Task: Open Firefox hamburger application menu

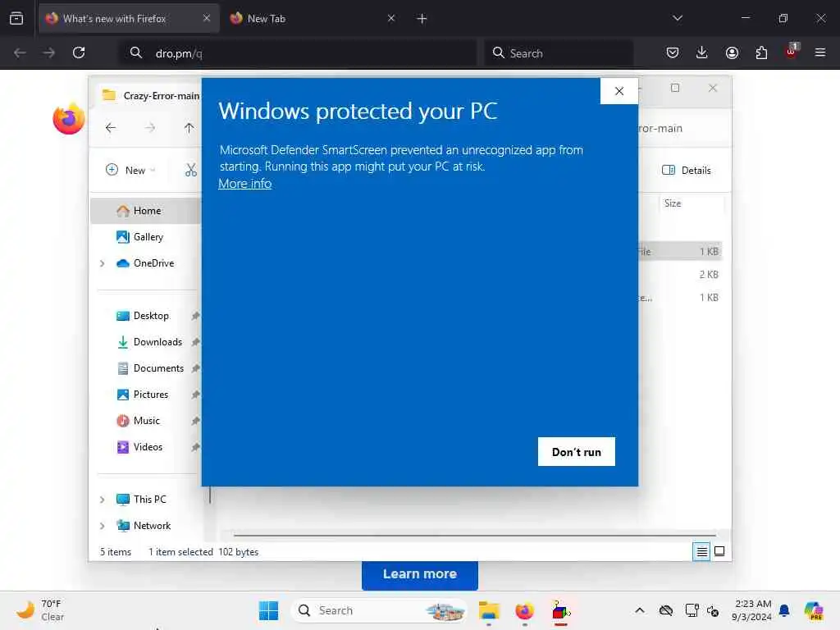Action: pyautogui.click(x=820, y=52)
